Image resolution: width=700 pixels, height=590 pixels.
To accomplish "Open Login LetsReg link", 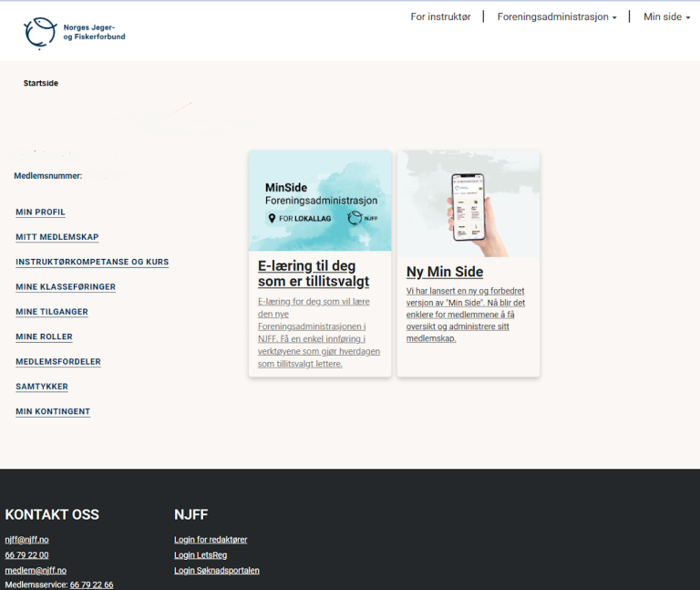I will point(201,555).
